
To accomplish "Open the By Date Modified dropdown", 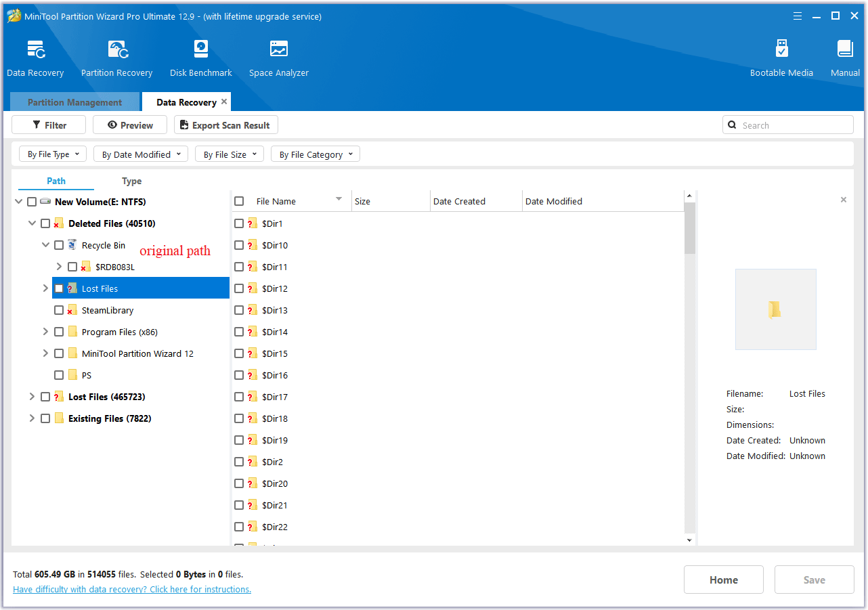I will coord(141,154).
